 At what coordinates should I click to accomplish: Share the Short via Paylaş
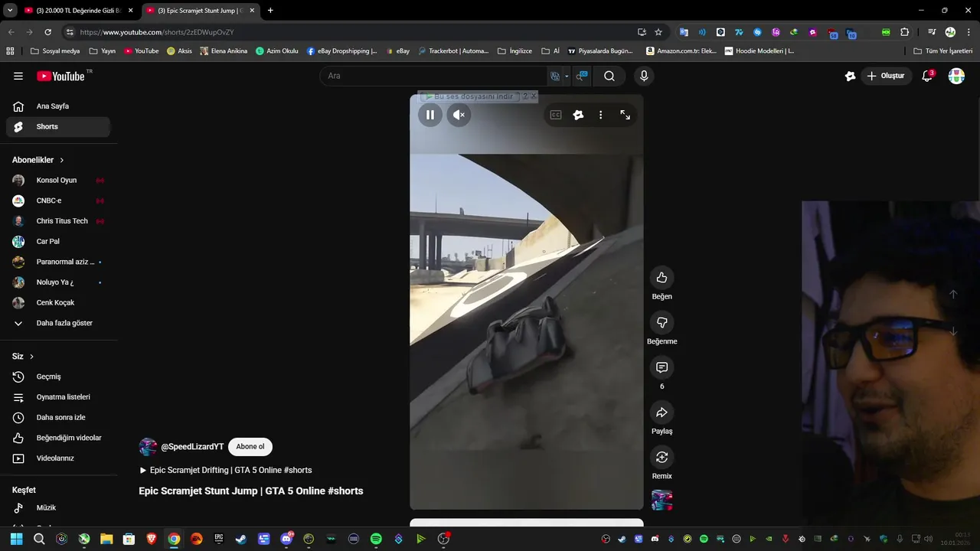click(x=662, y=412)
